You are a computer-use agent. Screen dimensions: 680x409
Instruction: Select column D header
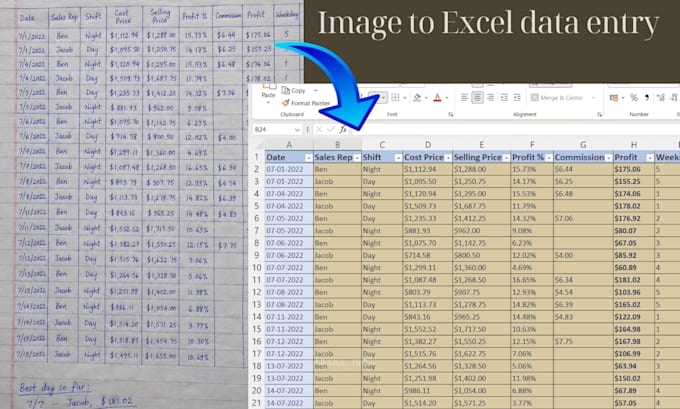[428, 145]
